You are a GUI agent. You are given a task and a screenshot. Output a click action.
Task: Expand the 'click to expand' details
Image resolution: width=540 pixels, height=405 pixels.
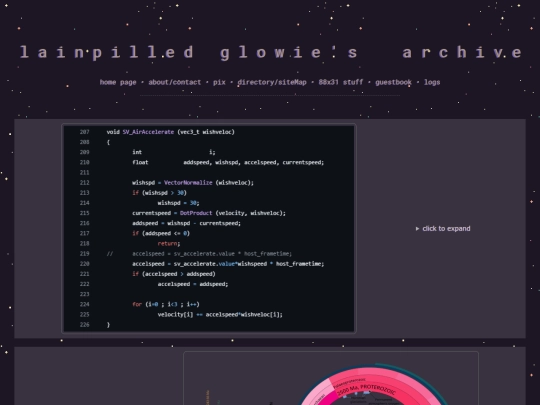pyautogui.click(x=443, y=229)
